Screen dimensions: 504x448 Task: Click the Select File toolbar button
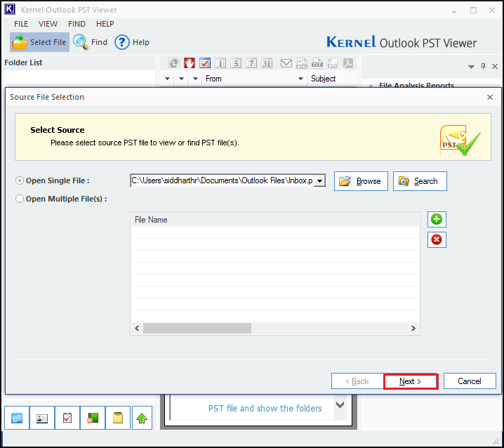pos(39,42)
